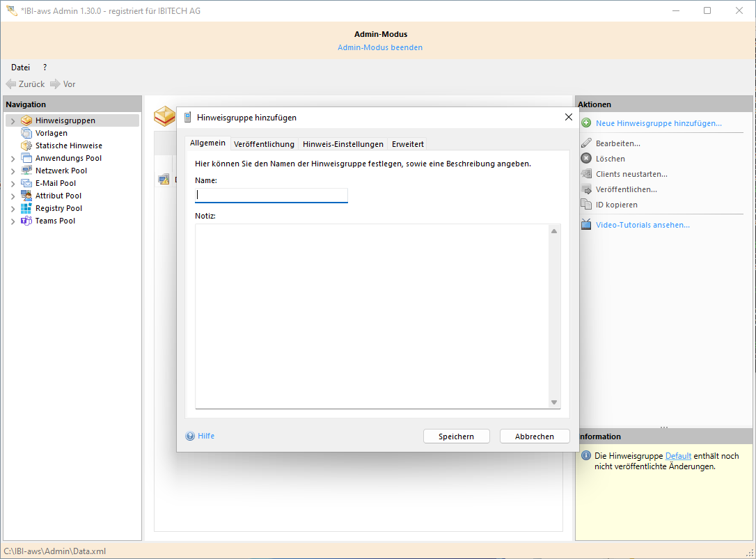Click the Vorlagen icon in navigation tree
This screenshot has height=559, width=756.
[26, 133]
